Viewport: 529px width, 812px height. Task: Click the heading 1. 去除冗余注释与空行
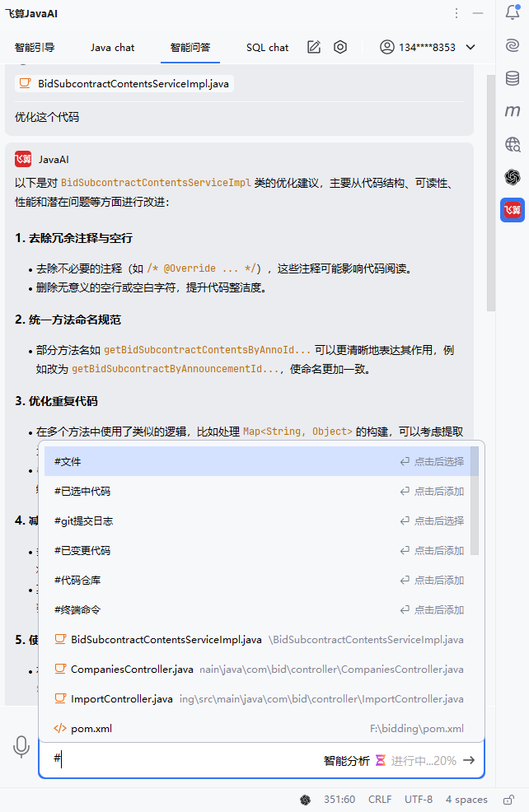pyautogui.click(x=73, y=238)
